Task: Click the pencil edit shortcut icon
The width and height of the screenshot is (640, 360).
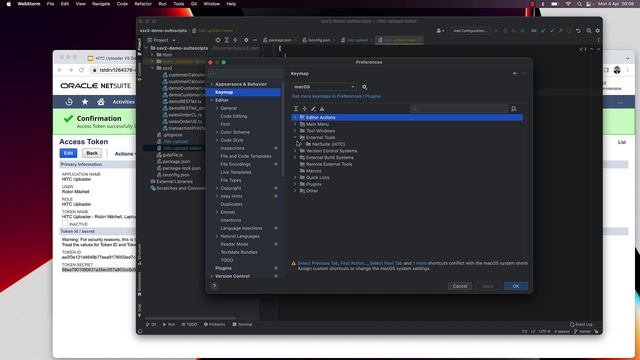Action: point(313,109)
